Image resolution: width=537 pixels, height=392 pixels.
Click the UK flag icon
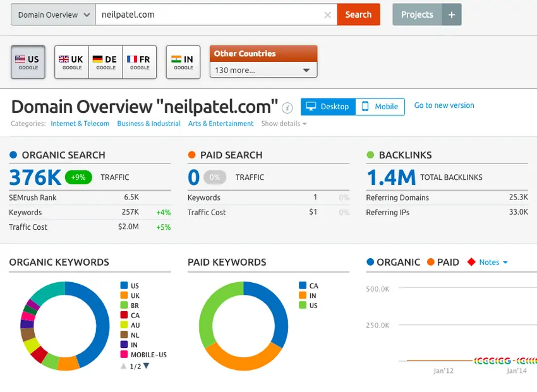63,59
